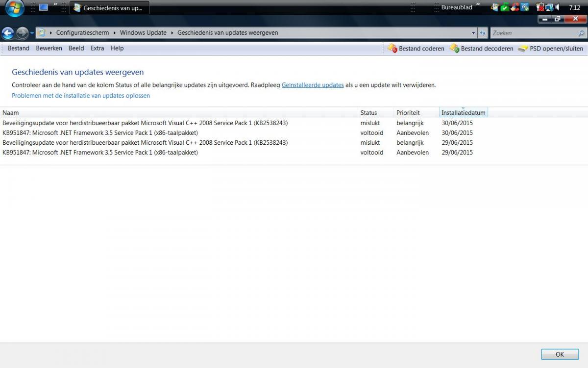Sort by the Prioriteit column header

416,112
